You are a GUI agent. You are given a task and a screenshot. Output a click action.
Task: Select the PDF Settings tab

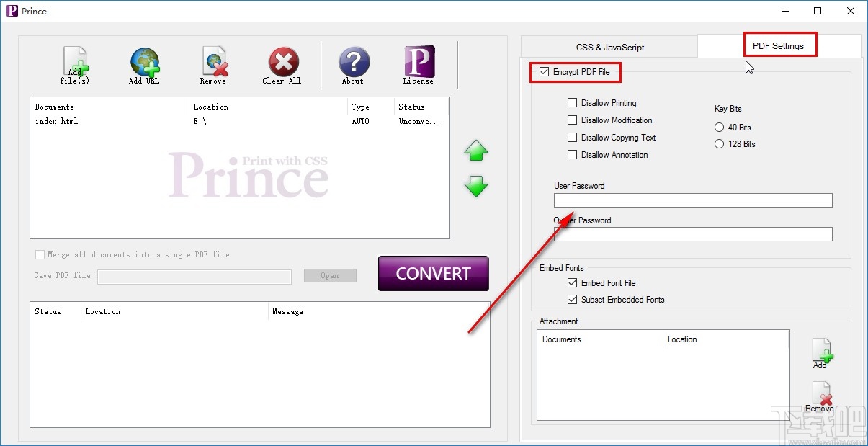point(779,45)
